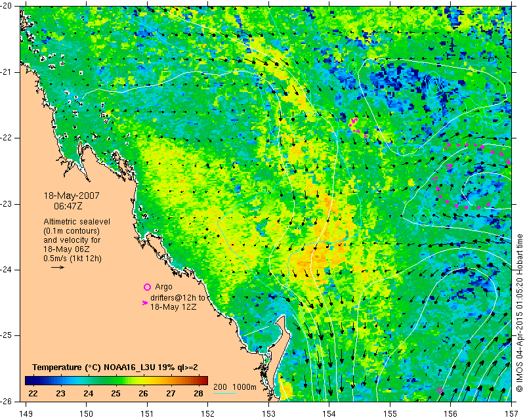This screenshot has height=420, width=525.
Task: Click the colorbar value 25
Action: [x=116, y=394]
